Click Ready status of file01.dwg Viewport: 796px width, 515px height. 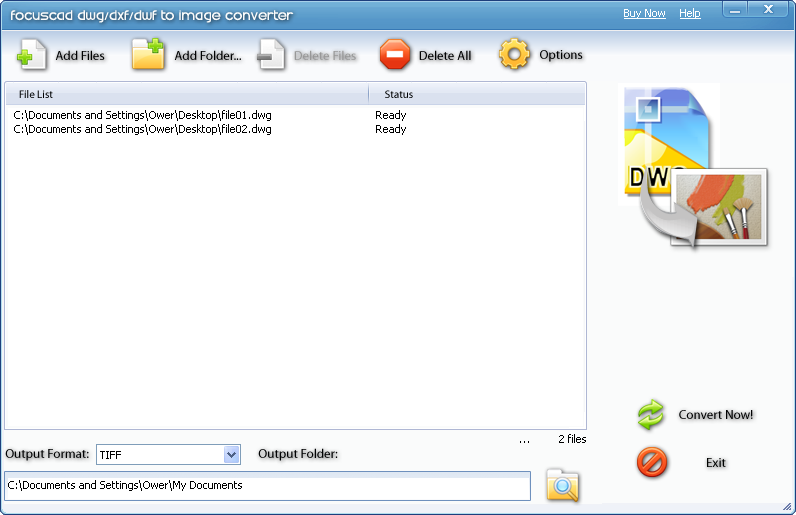390,115
